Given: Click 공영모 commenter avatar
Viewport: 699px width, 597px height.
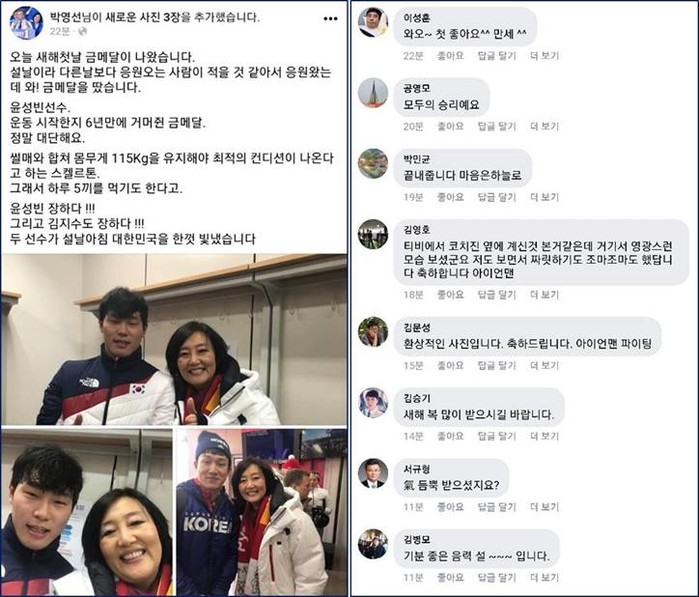Looking at the screenshot, I should click(x=373, y=93).
